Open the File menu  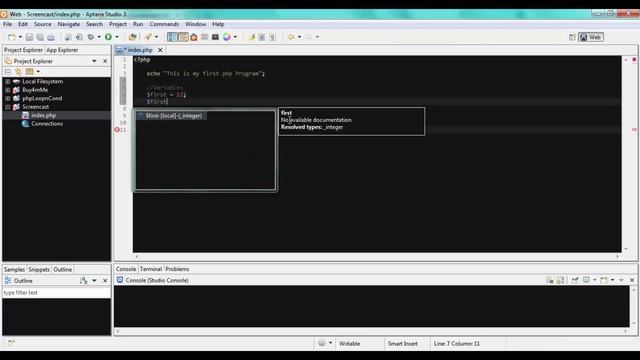pos(7,24)
